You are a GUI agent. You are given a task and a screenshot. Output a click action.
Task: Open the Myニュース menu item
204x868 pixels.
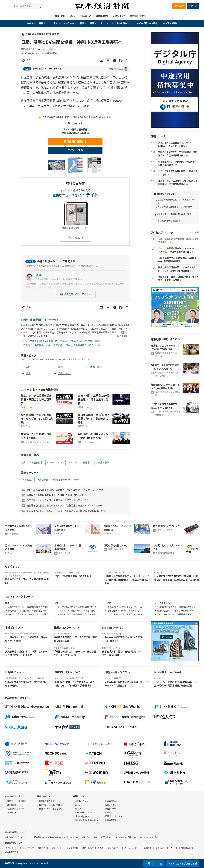(85, 16)
